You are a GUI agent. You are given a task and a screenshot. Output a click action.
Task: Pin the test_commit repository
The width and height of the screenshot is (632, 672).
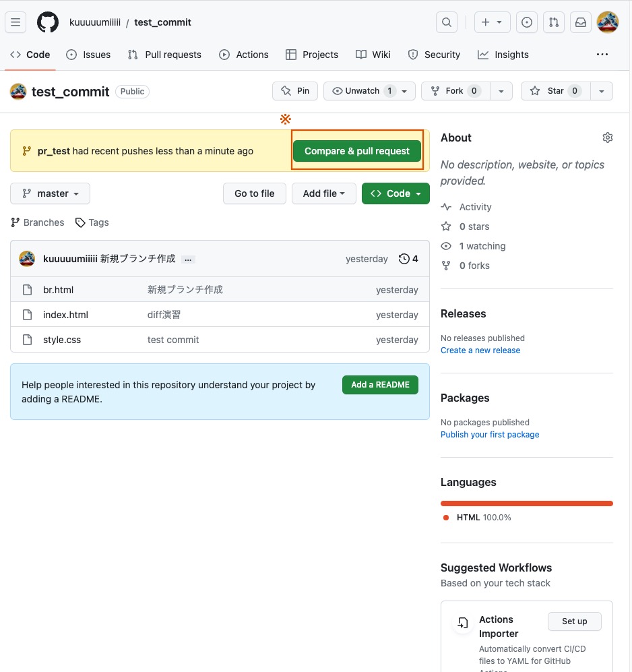tap(295, 91)
